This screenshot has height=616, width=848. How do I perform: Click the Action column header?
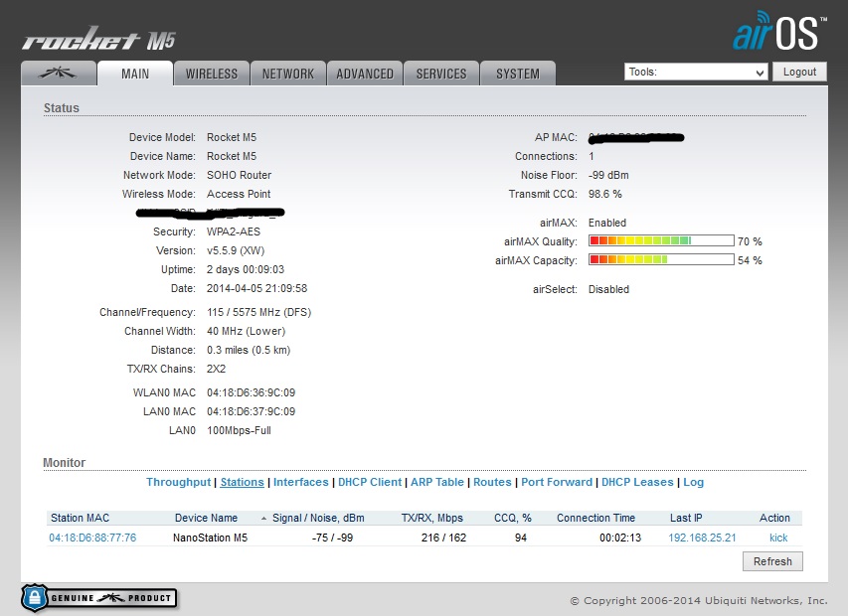pyautogui.click(x=774, y=518)
